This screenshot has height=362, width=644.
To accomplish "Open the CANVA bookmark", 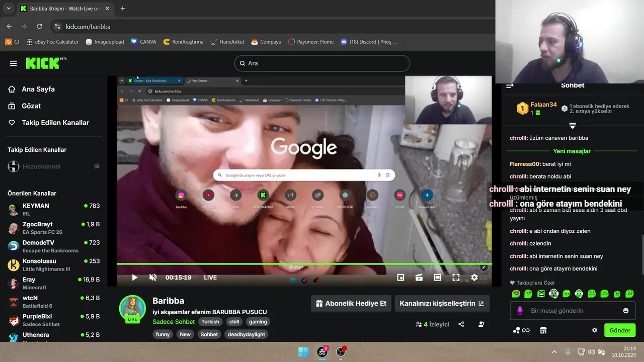I will pos(143,42).
